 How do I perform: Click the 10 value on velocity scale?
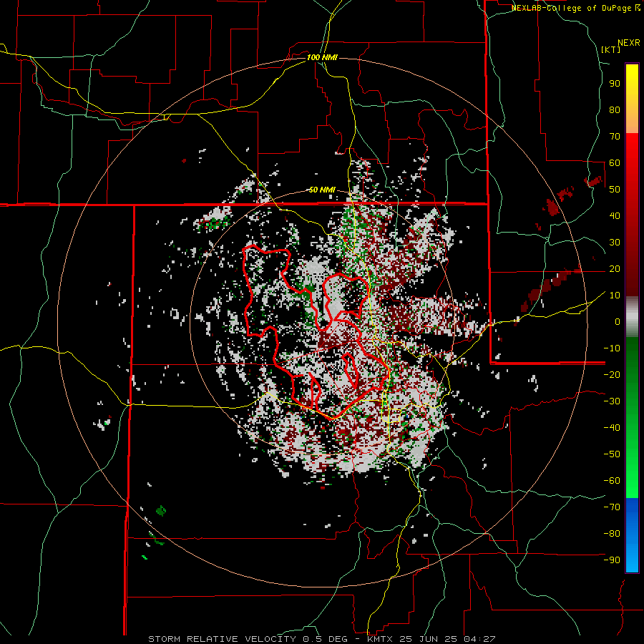pos(615,296)
